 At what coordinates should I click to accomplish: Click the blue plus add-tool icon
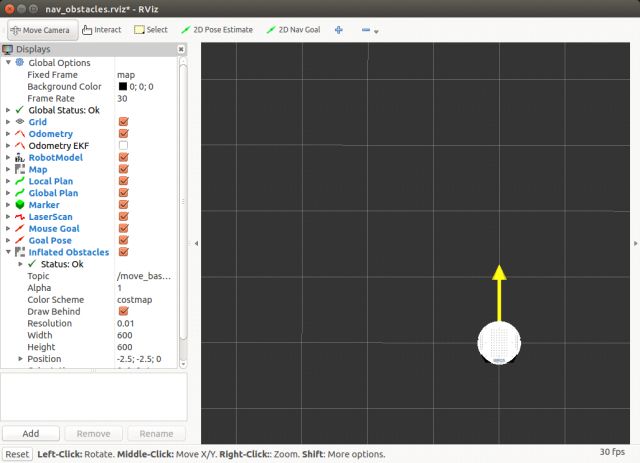pyautogui.click(x=339, y=30)
